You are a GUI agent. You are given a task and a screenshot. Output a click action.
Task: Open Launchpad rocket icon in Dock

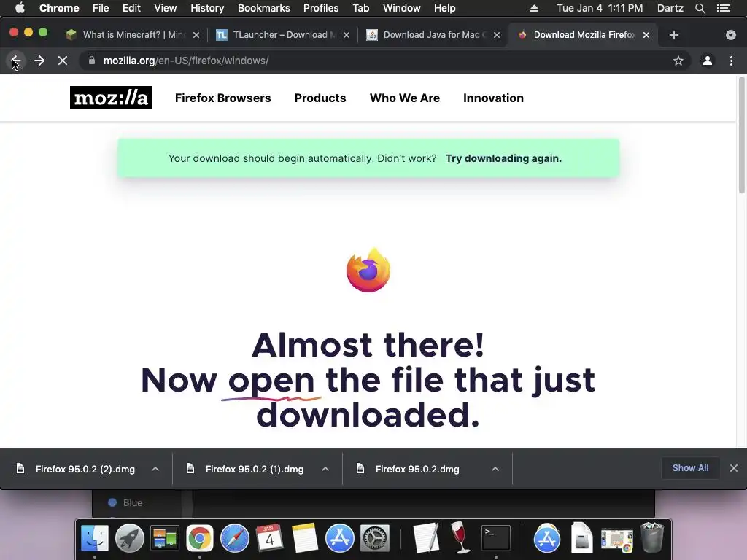[x=130, y=538]
